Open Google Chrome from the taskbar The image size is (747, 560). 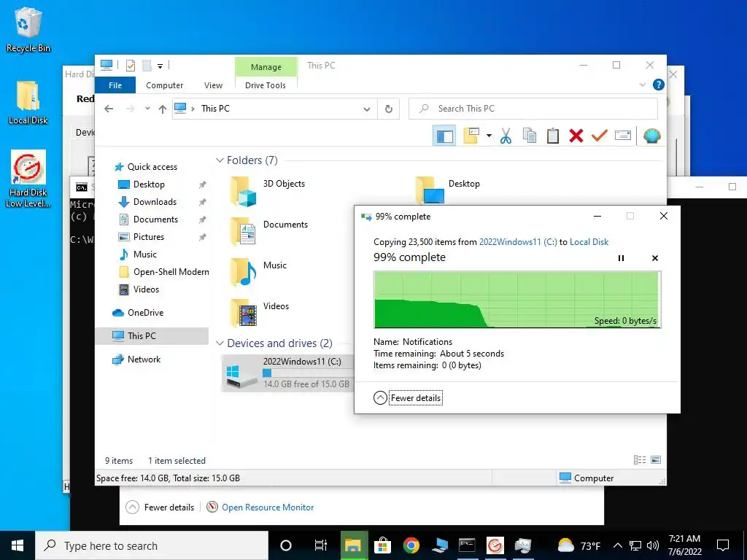click(411, 545)
